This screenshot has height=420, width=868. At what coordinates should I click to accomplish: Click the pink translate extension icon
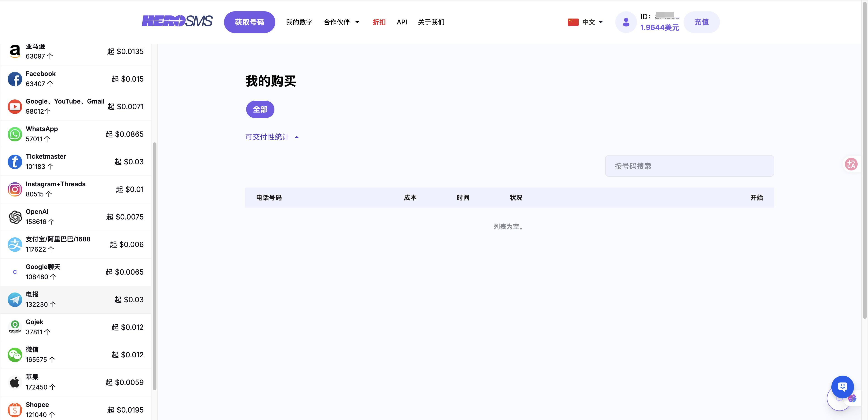[851, 164]
